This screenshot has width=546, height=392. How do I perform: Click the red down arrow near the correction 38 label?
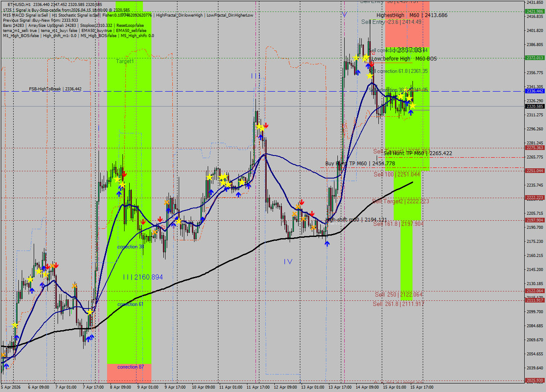[x=143, y=222]
